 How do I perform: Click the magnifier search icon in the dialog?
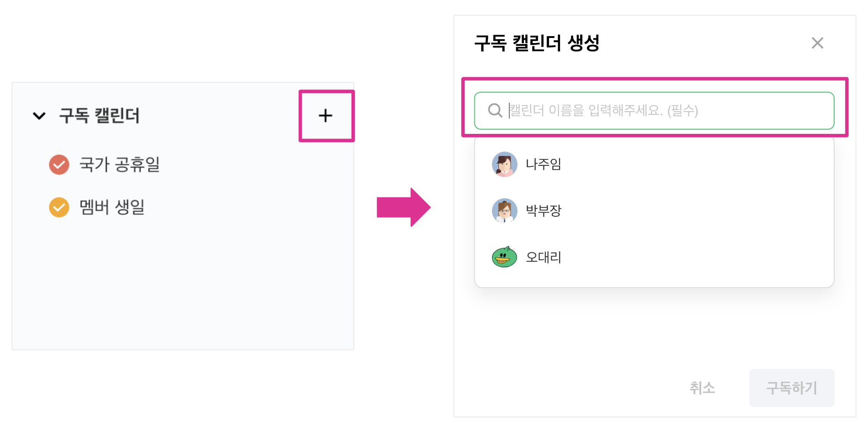click(x=495, y=110)
